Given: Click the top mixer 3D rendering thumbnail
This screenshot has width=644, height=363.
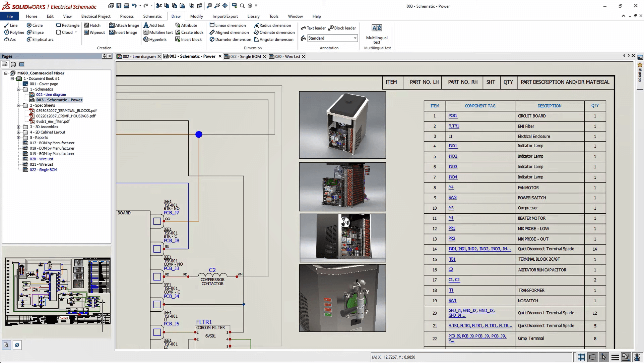Looking at the screenshot, I should (x=342, y=125).
